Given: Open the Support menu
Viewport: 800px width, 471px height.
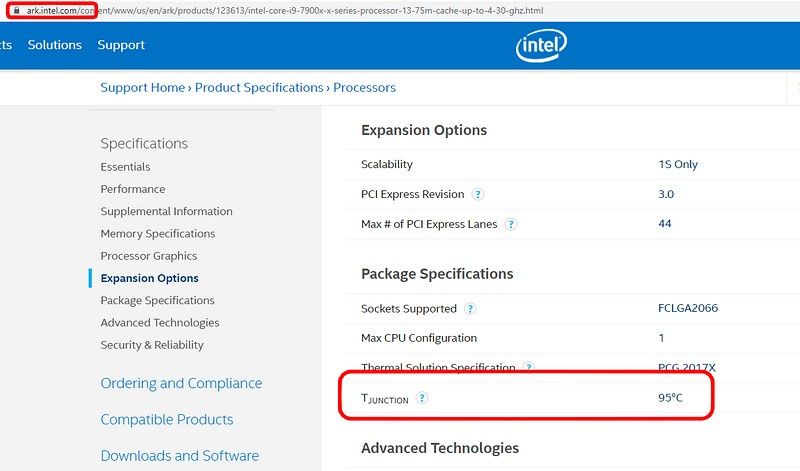Looking at the screenshot, I should (121, 45).
